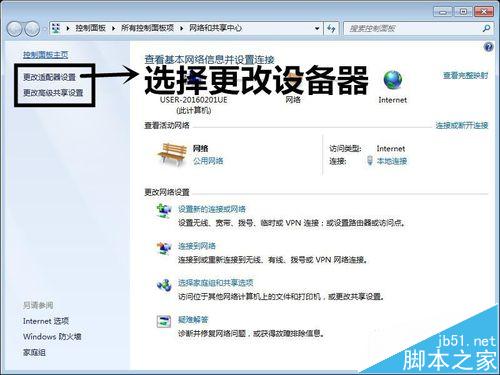Click the 本地连接 connection link
500x375 pixels.
392,161
